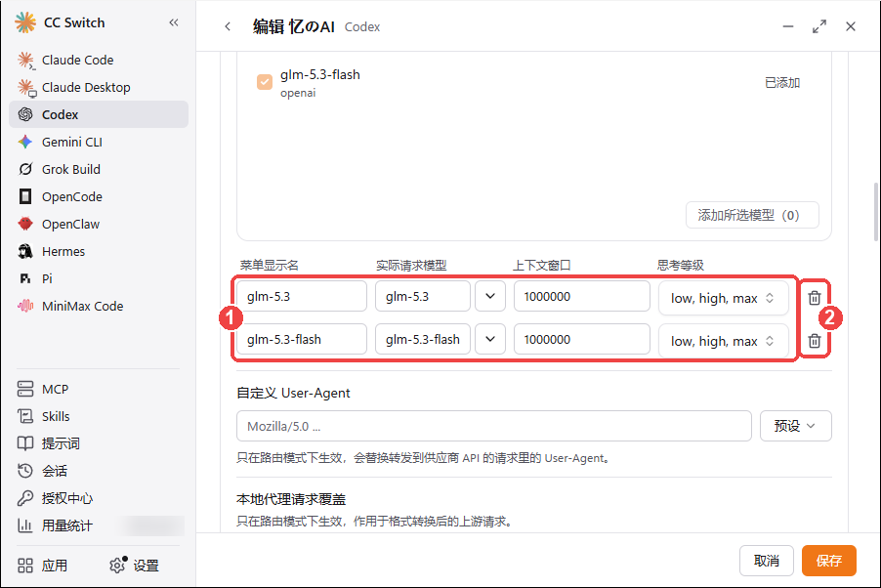Click the glm-5.3 actual request model field
The height and width of the screenshot is (588, 881).
click(x=423, y=296)
